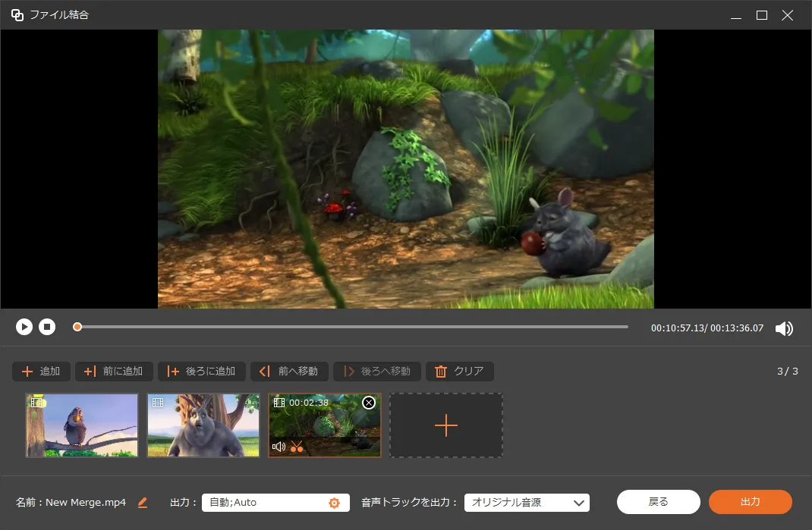812x530 pixels.
Task: Click the playback progress slider handle
Action: point(77,327)
